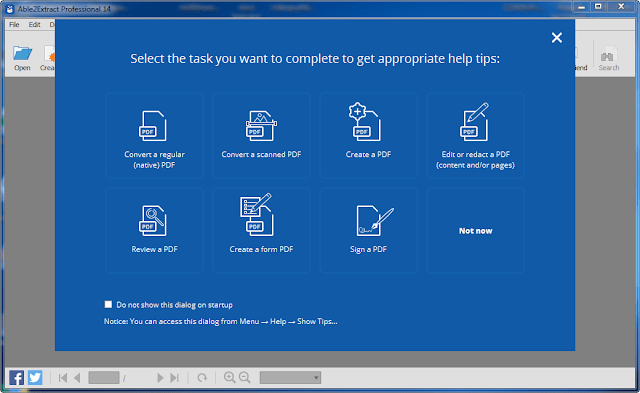Click the rotate page icon
Screen dimensions: 640x393
[202, 378]
